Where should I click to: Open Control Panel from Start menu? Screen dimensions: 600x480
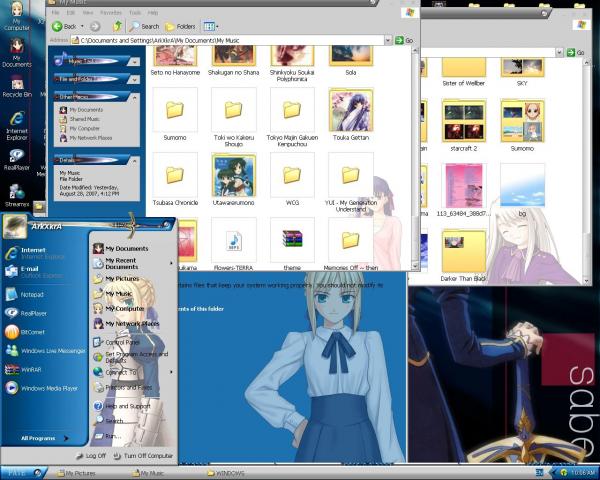[117, 342]
